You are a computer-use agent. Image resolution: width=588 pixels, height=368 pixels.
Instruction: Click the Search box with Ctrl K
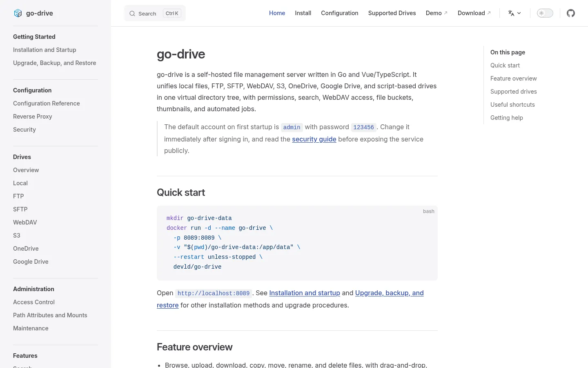(x=155, y=13)
